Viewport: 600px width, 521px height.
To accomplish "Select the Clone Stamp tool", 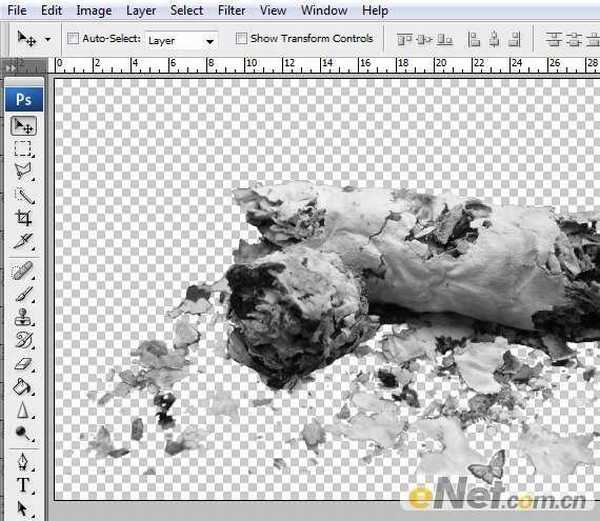I will pyautogui.click(x=23, y=318).
